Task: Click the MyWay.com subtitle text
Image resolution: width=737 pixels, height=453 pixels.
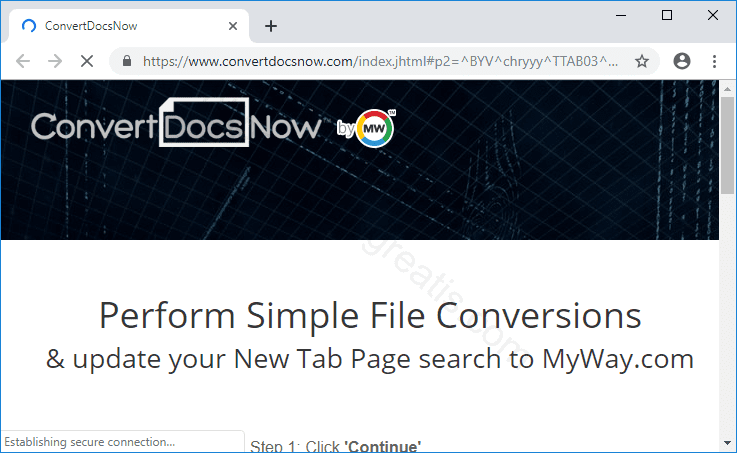Action: pyautogui.click(x=370, y=358)
